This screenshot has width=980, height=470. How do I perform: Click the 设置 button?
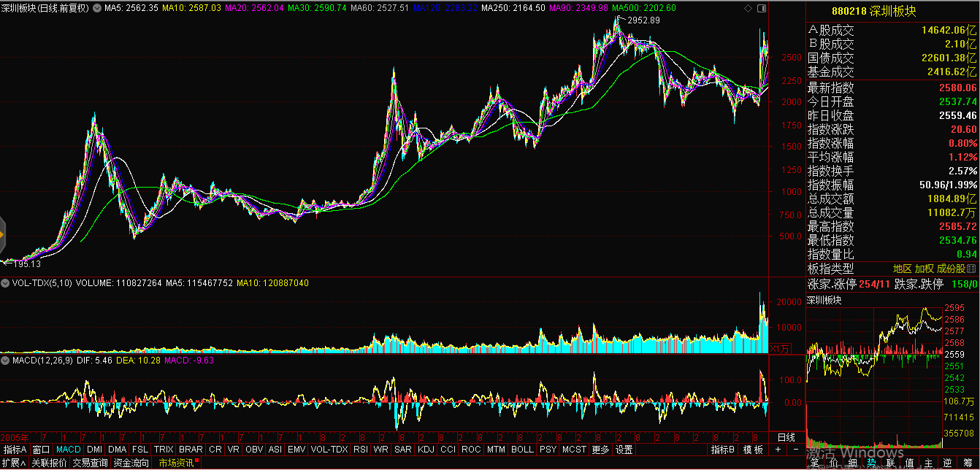coord(624,450)
